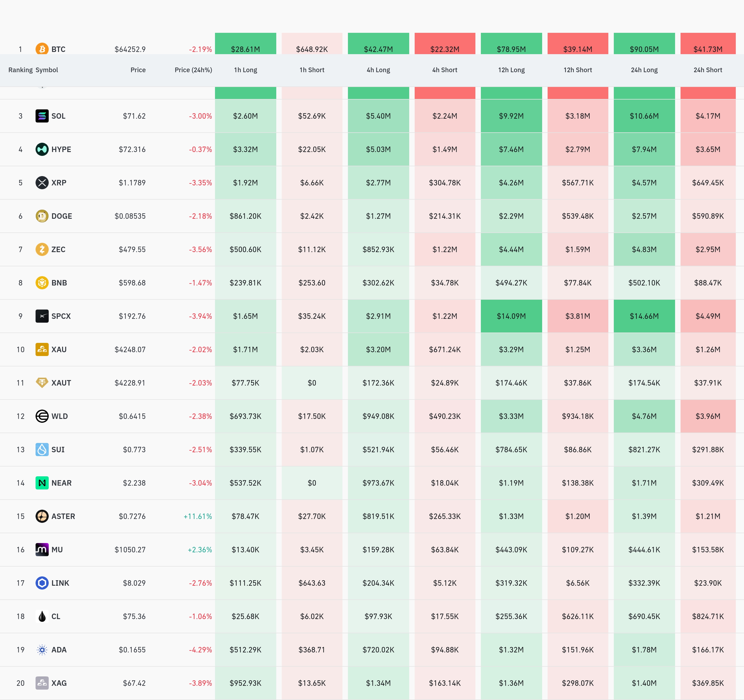Click the BTC Bitcoin coin icon
The width and height of the screenshot is (744, 700).
[42, 49]
